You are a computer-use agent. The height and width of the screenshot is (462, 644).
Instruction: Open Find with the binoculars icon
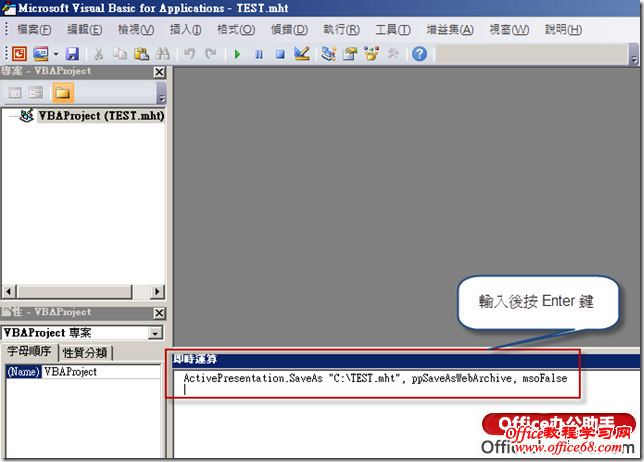pyautogui.click(x=163, y=54)
